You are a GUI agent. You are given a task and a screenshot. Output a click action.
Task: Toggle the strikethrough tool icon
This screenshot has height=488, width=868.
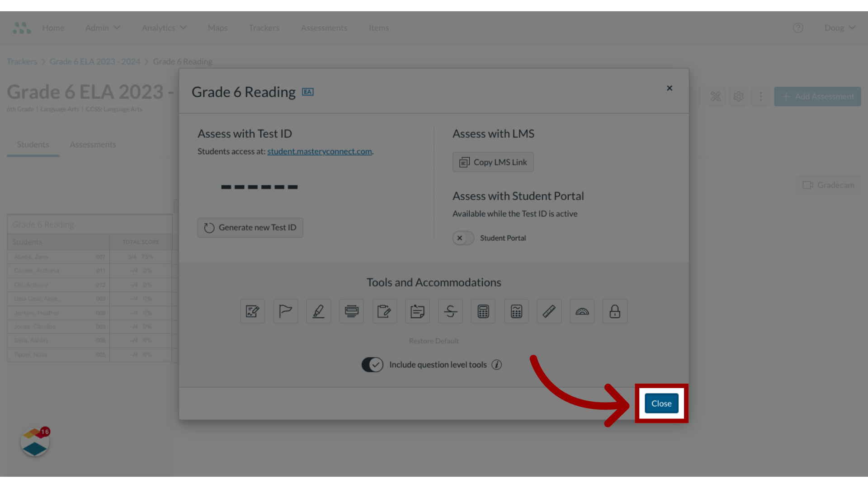click(450, 311)
